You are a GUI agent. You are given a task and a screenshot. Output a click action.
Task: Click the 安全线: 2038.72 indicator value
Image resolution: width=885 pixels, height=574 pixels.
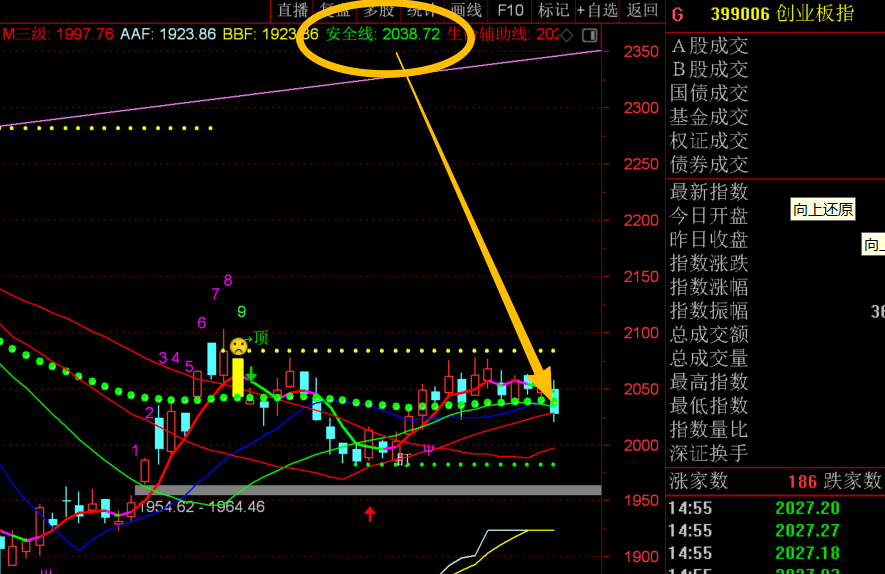pos(382,34)
